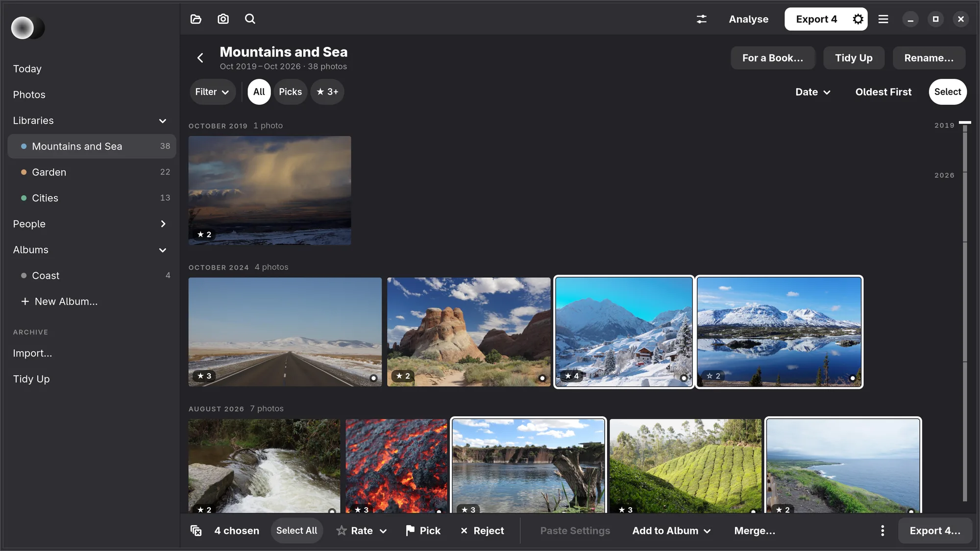This screenshot has width=980, height=551.
Task: Toggle Select mode button
Action: [x=948, y=92]
